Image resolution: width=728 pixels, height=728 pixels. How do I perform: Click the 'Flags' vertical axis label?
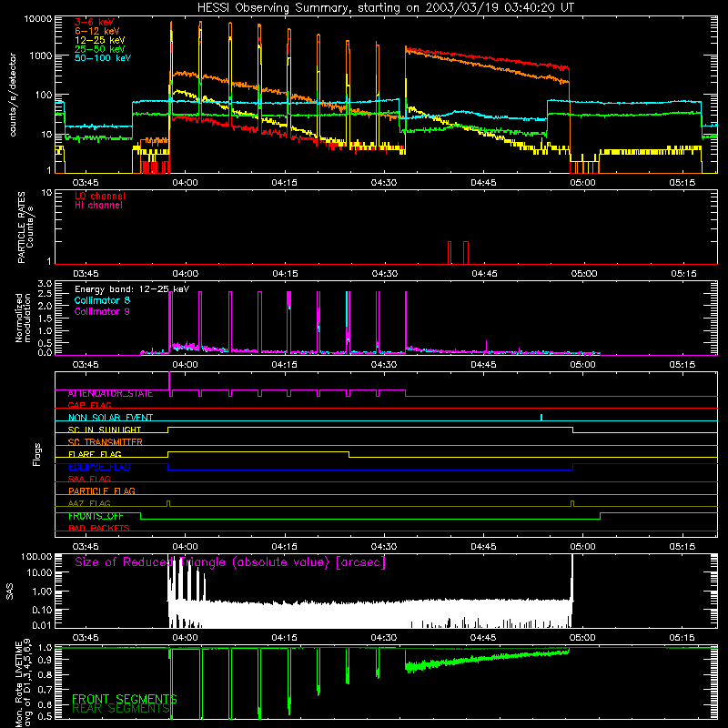pyautogui.click(x=37, y=454)
